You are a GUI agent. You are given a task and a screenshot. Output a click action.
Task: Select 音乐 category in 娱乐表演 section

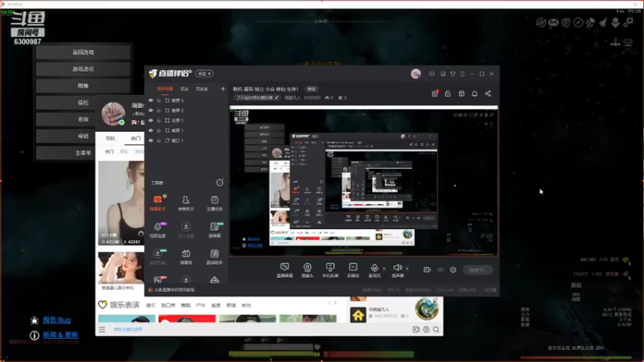point(151,306)
